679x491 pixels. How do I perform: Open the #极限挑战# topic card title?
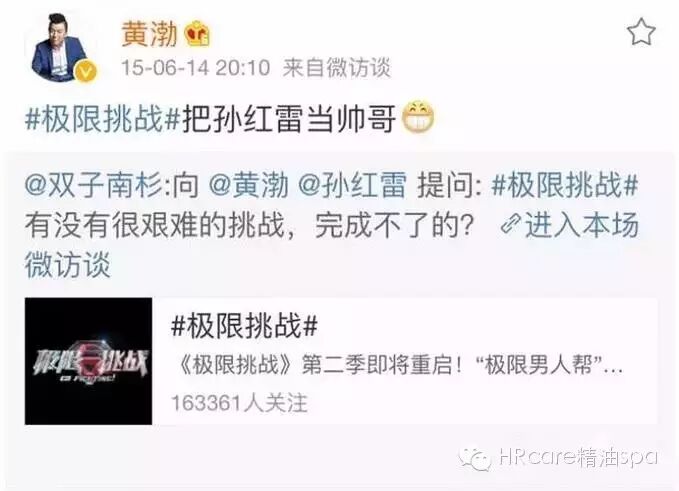click(244, 326)
